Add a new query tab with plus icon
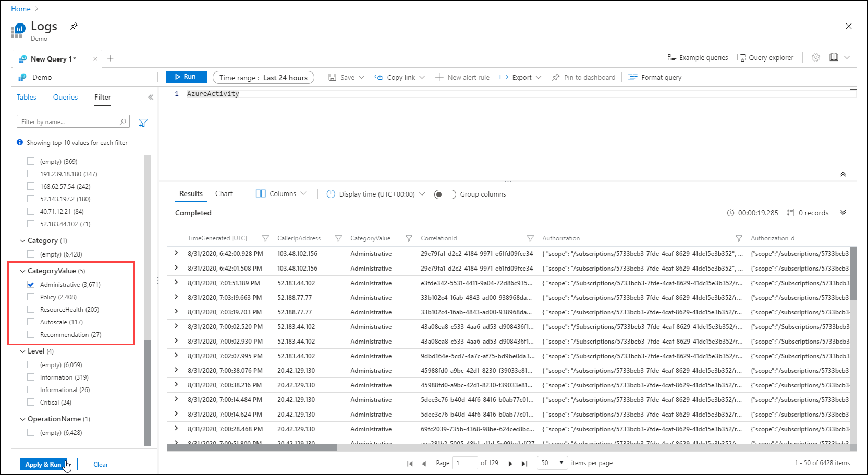868x475 pixels. coord(111,58)
